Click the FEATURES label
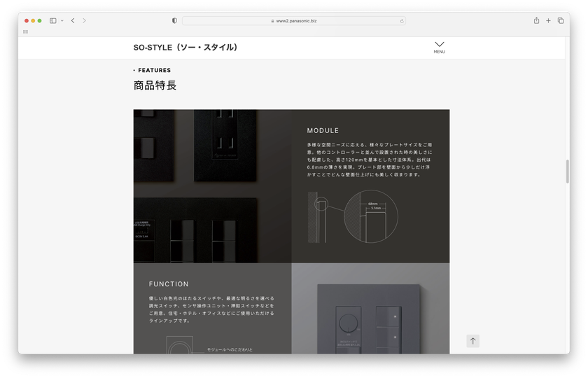The image size is (588, 378). tap(154, 70)
